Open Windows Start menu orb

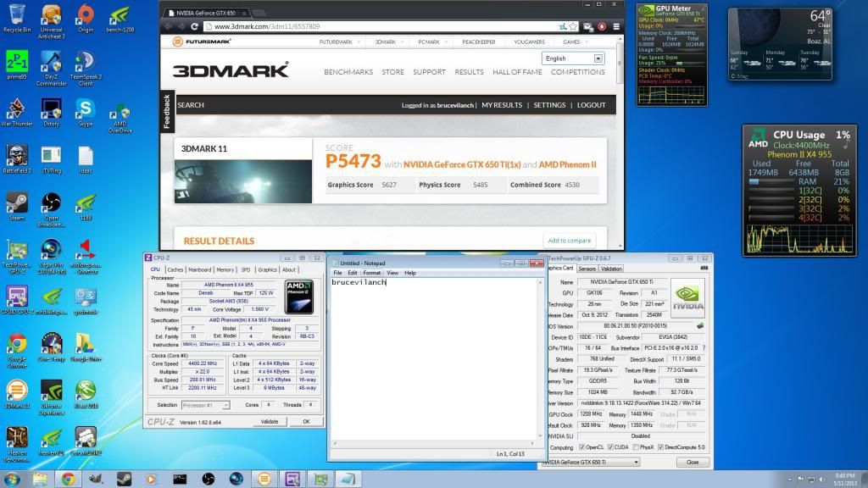point(12,479)
